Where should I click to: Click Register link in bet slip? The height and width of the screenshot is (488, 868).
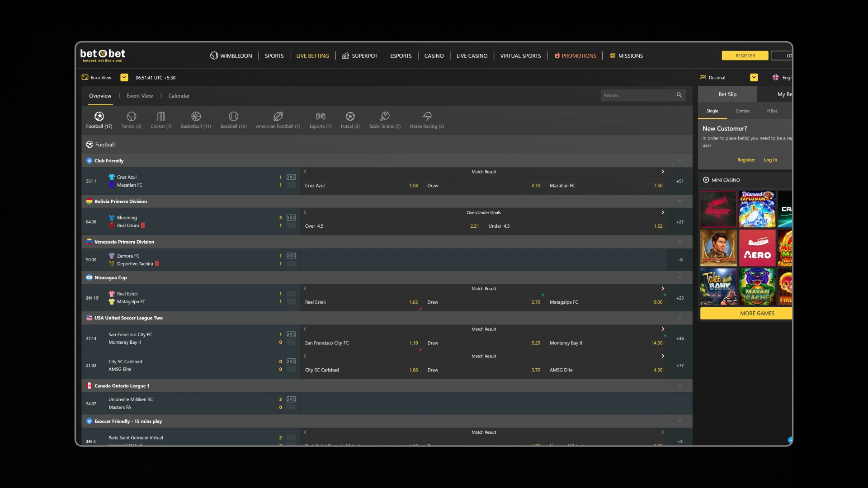tap(746, 160)
